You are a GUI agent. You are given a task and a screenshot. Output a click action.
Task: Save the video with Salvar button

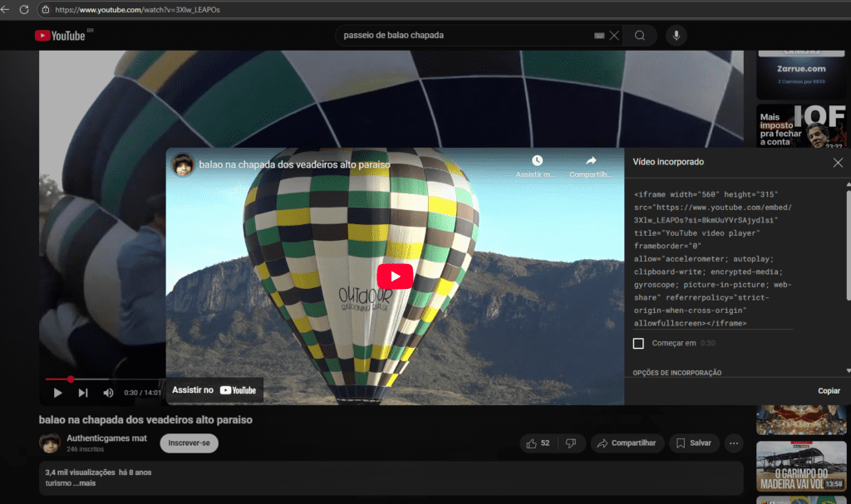[694, 443]
